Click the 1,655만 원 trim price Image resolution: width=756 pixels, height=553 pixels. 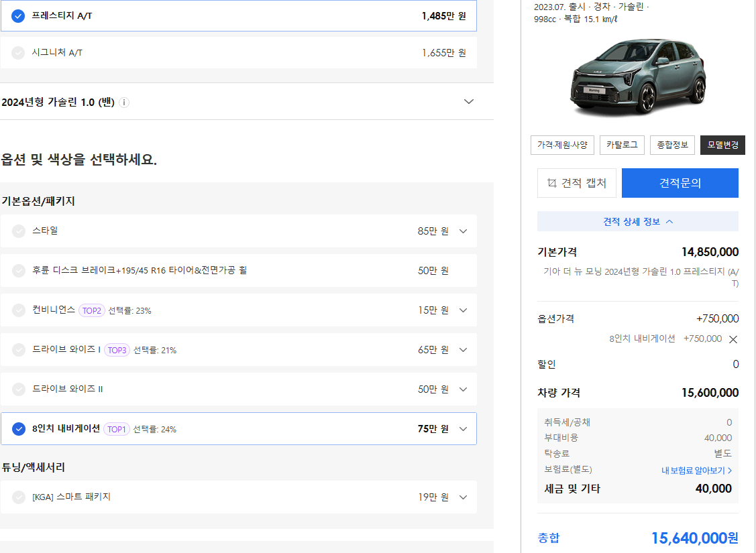point(443,53)
